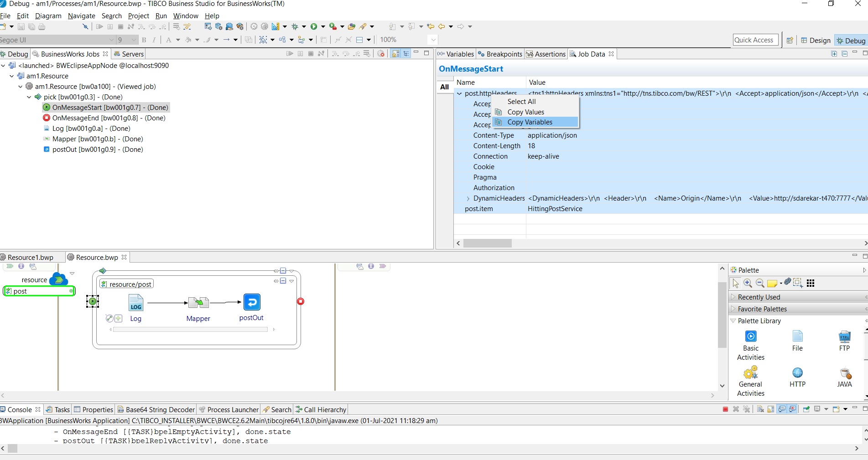Click the Log activity in the diagram
This screenshot has height=460, width=868.
tap(136, 303)
